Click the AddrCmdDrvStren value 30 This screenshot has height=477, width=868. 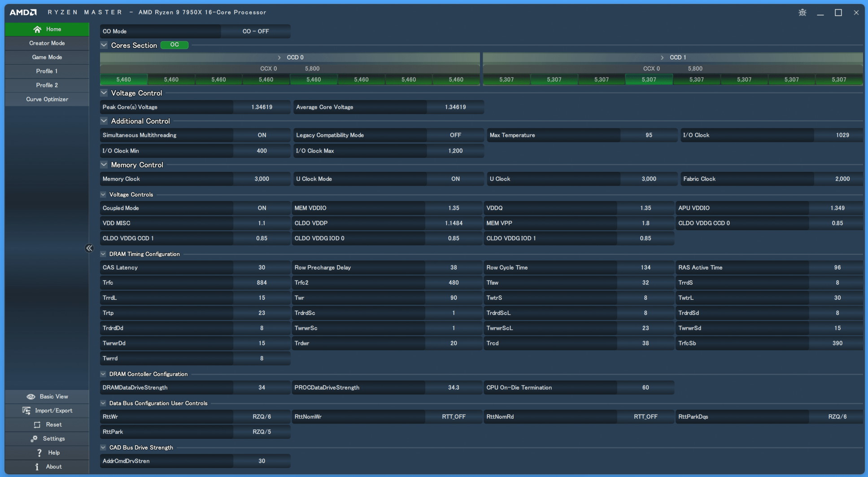[x=262, y=461]
